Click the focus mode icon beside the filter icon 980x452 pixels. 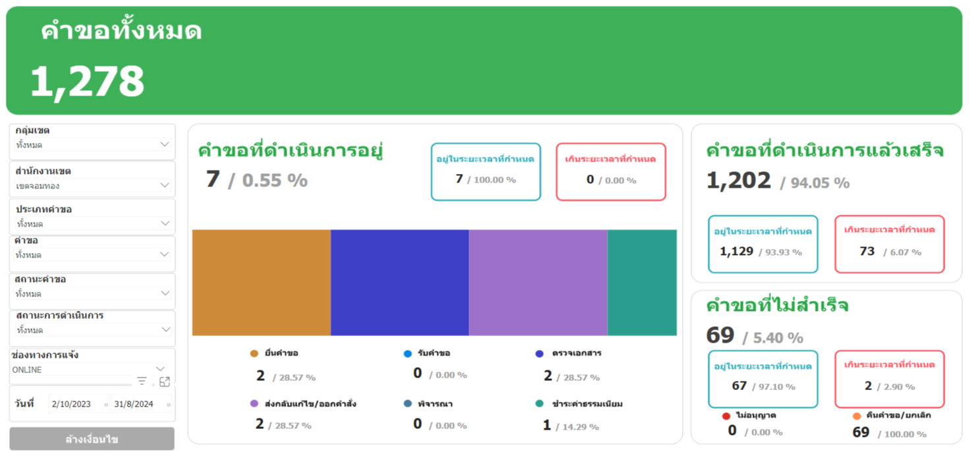pyautogui.click(x=165, y=381)
